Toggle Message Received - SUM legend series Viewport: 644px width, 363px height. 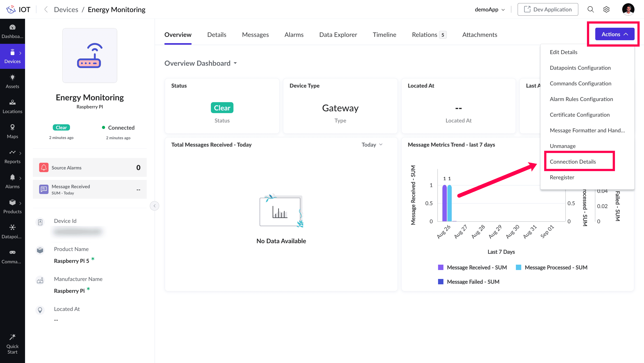(x=472, y=267)
